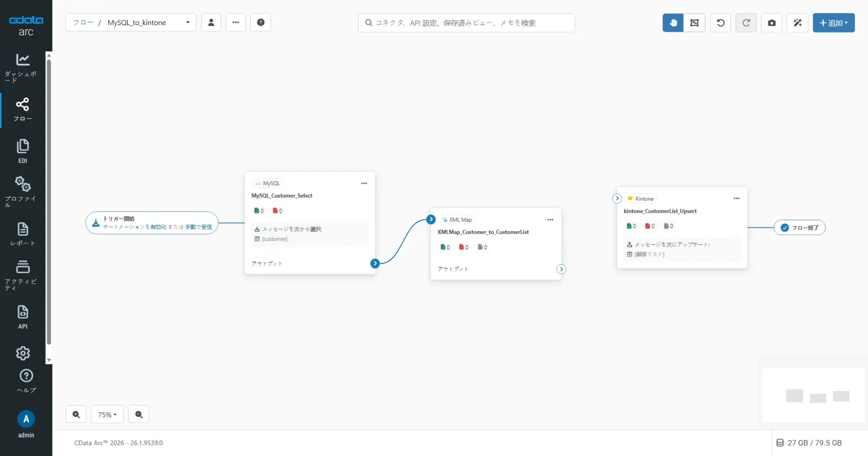Click the green success count on MySQL_Customer_Select

tap(259, 211)
